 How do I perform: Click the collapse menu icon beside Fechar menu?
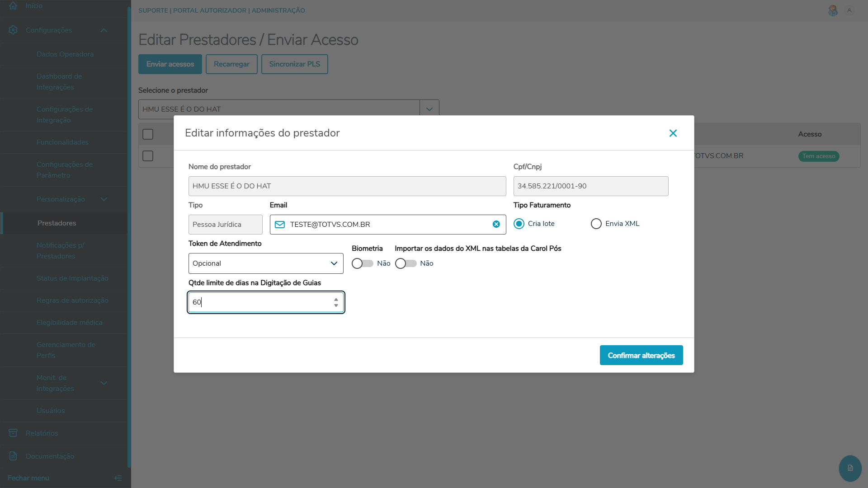tap(118, 478)
